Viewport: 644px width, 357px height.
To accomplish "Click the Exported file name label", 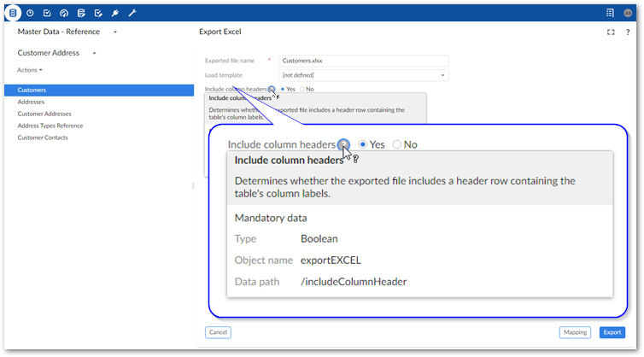I will 230,61.
